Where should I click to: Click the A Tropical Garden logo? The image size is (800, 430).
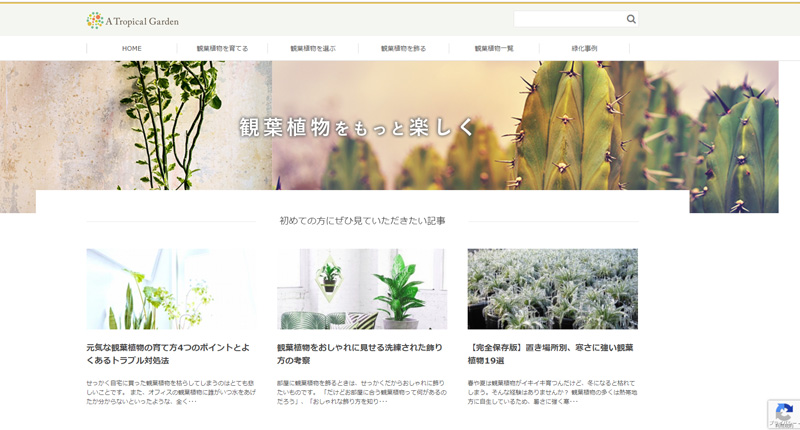[x=133, y=21]
